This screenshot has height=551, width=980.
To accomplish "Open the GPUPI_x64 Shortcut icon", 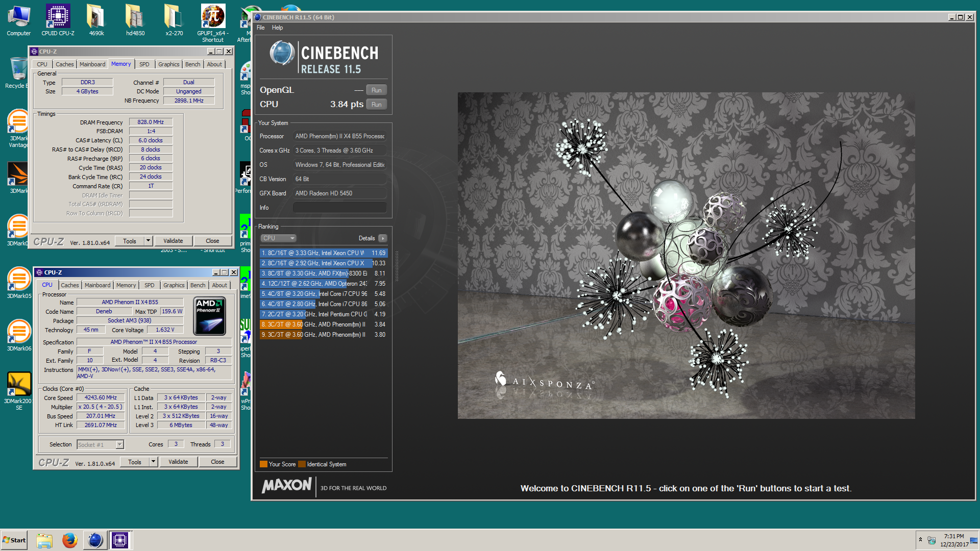I will click(213, 23).
